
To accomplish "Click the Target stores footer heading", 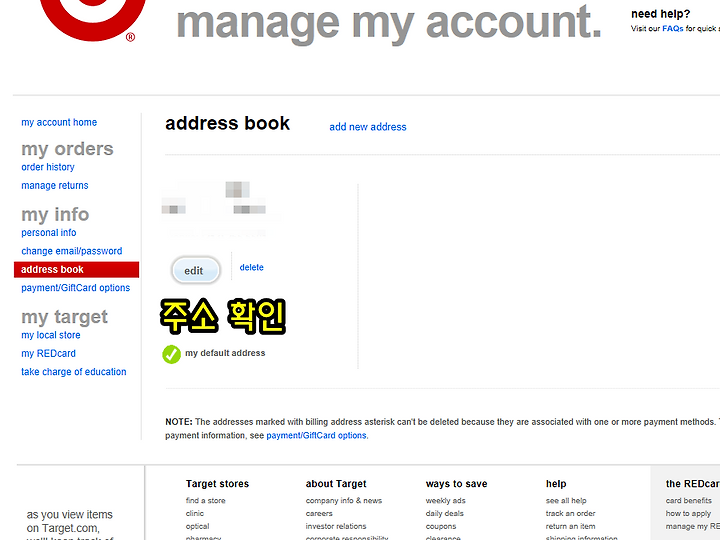I will point(217,484).
